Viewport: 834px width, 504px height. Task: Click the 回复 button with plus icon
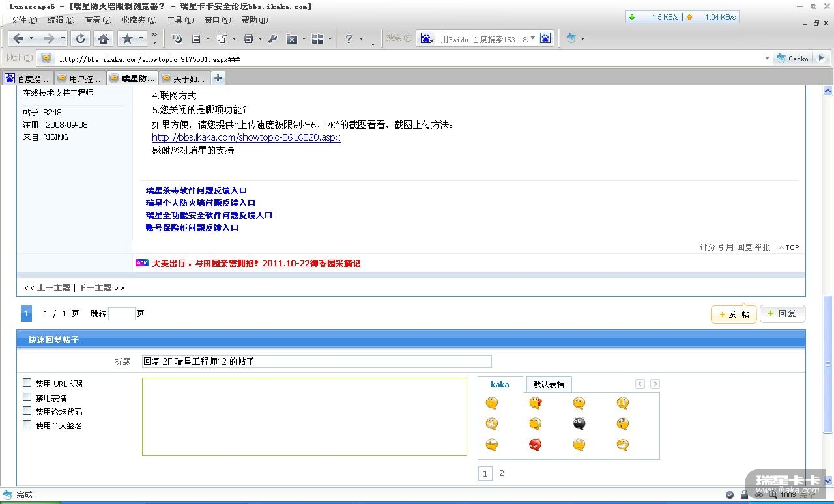click(783, 313)
